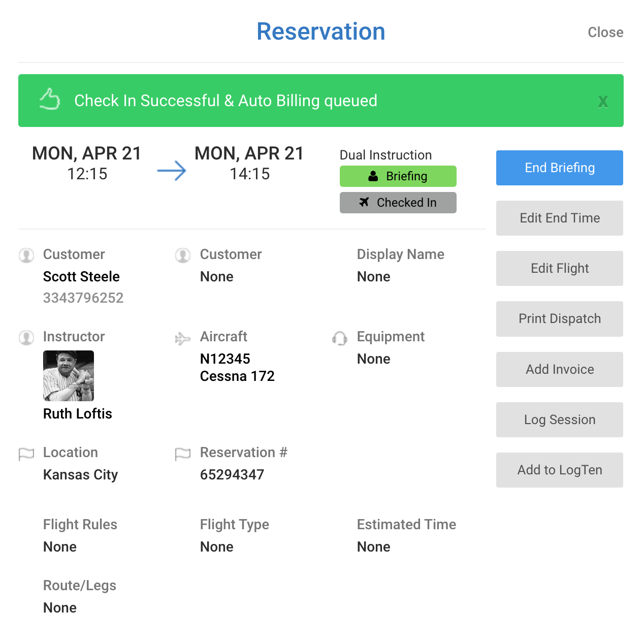Click Ruth Loftis instructor photo
Image resolution: width=644 pixels, height=644 pixels.
pyautogui.click(x=69, y=376)
